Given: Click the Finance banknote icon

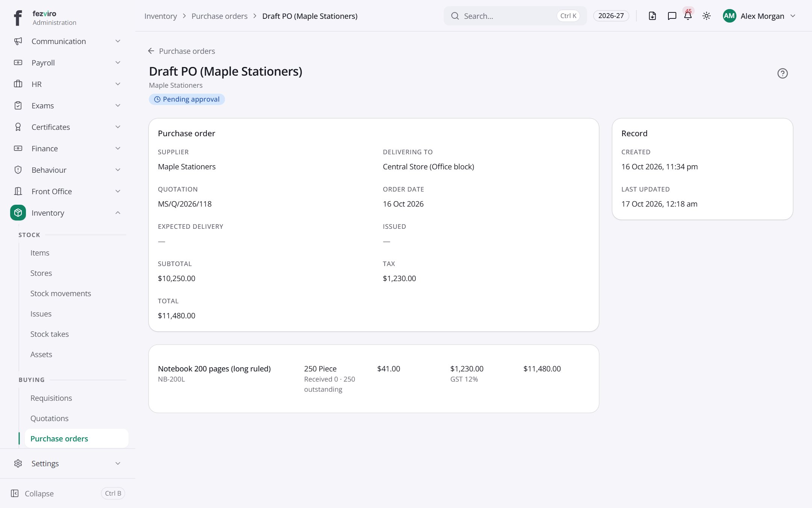Looking at the screenshot, I should tap(18, 149).
